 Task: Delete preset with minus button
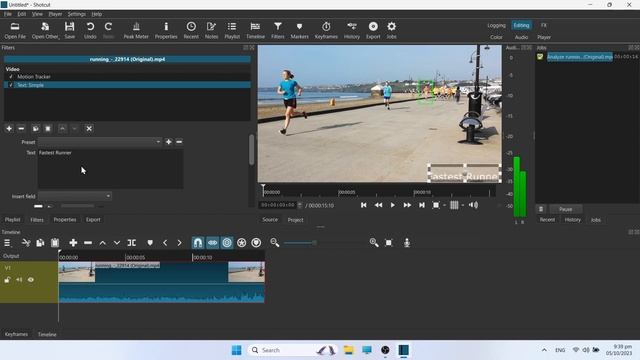coord(179,142)
